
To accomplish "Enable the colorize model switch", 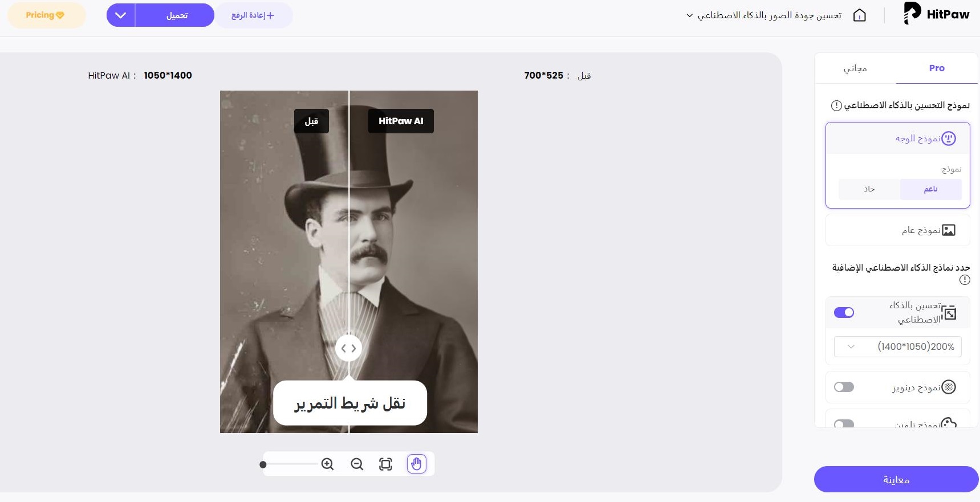I will tap(844, 423).
